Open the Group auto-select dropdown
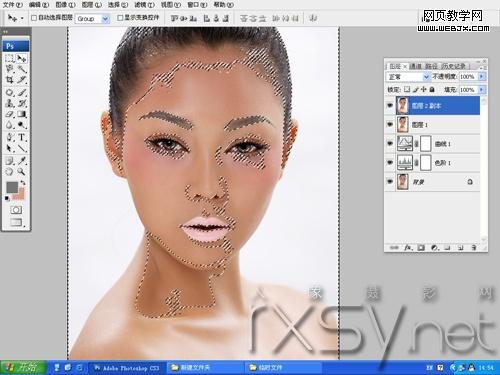 92,19
